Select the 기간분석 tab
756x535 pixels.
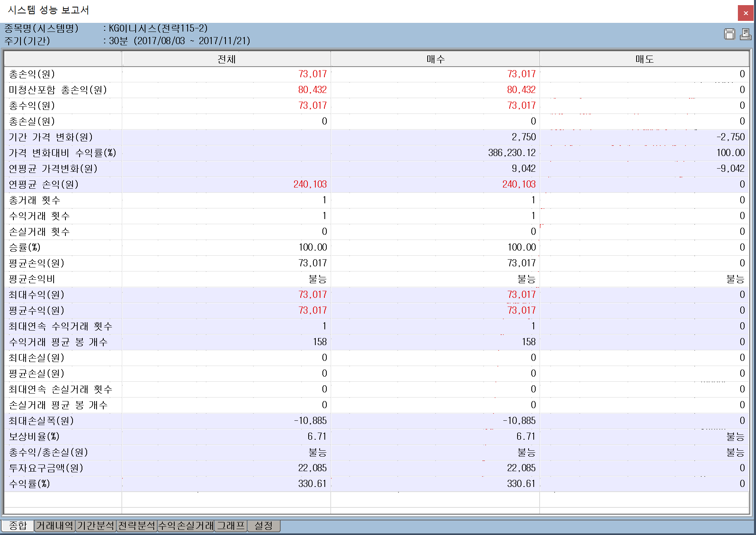pos(96,526)
